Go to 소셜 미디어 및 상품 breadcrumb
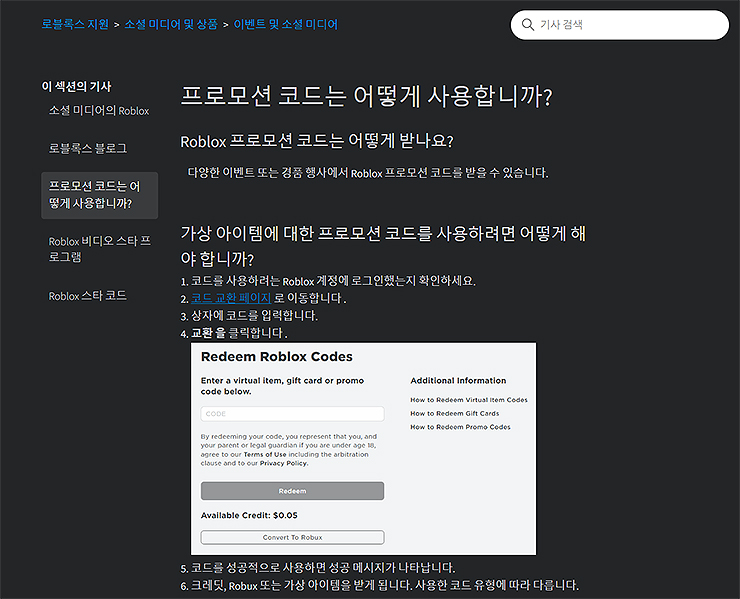The width and height of the screenshot is (740, 599). point(171,24)
